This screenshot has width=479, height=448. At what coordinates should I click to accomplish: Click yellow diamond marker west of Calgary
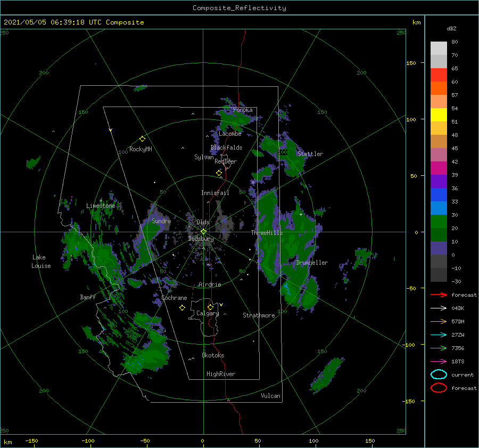coord(182,308)
